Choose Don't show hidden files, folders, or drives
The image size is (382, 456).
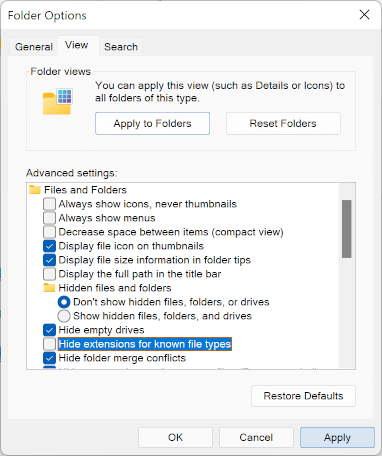[x=64, y=302]
